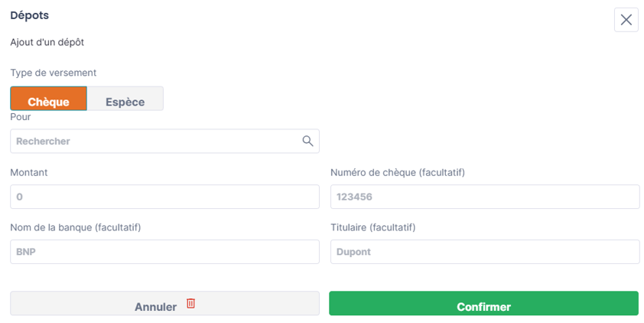Viewport: 644px width, 323px height.
Task: Click the "Titulaire (facultatif)" label text
Action: [373, 227]
